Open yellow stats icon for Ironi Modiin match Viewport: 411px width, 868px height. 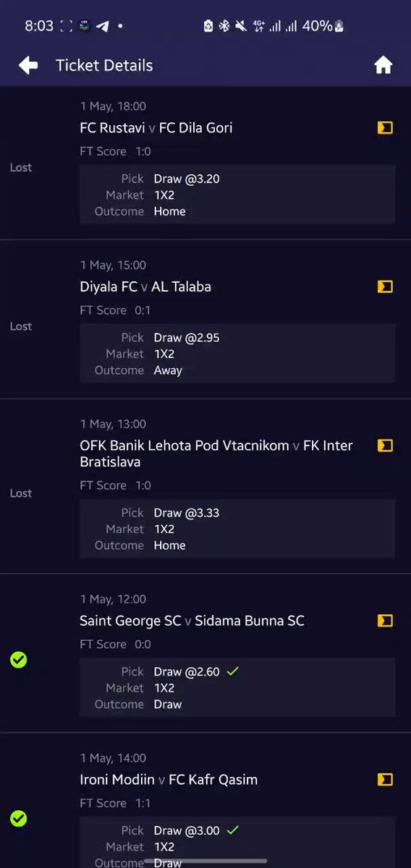point(385,780)
